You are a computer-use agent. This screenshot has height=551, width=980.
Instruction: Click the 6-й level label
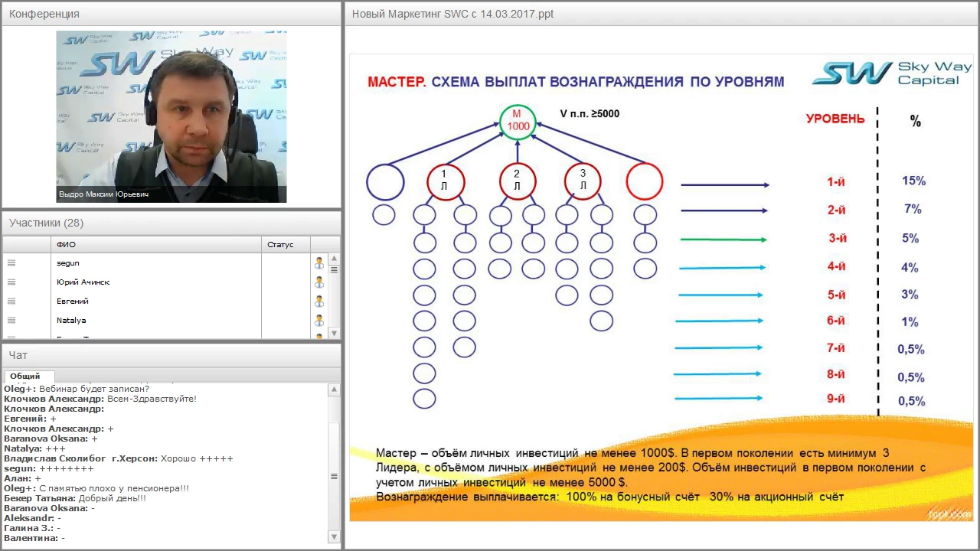836,321
